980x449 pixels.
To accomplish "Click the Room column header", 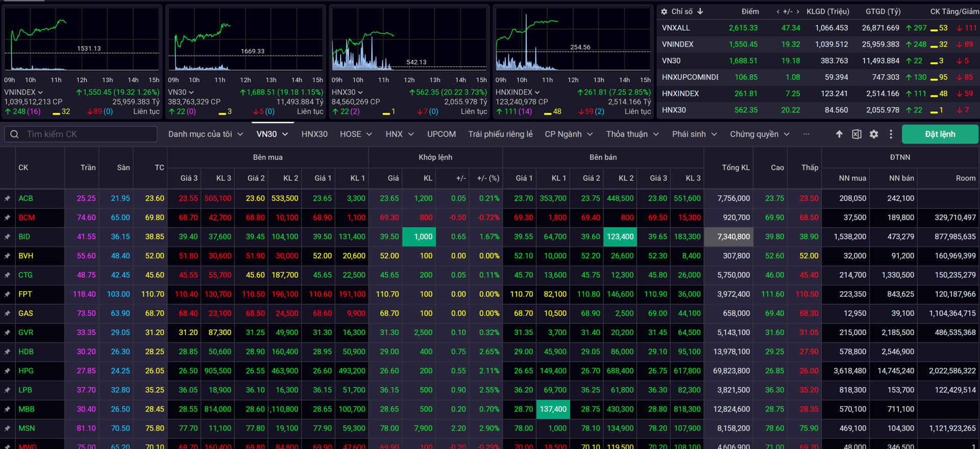I will click(x=965, y=178).
